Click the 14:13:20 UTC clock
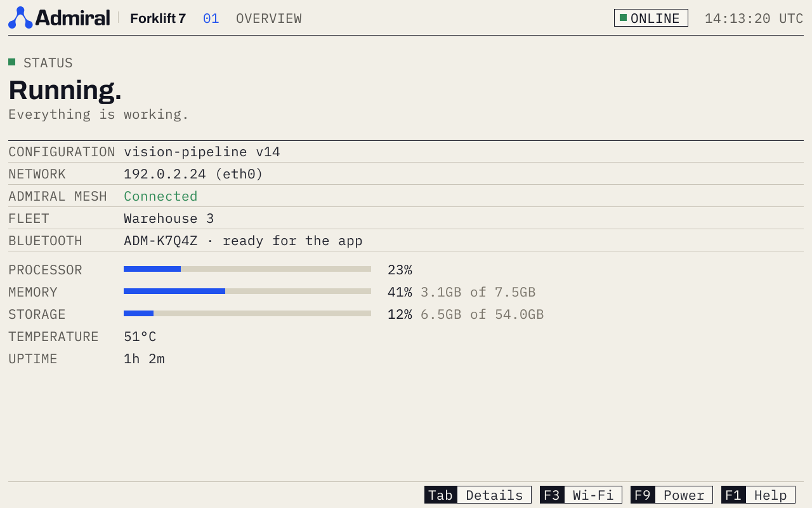Screen dimensions: 812x508 coord(754,18)
